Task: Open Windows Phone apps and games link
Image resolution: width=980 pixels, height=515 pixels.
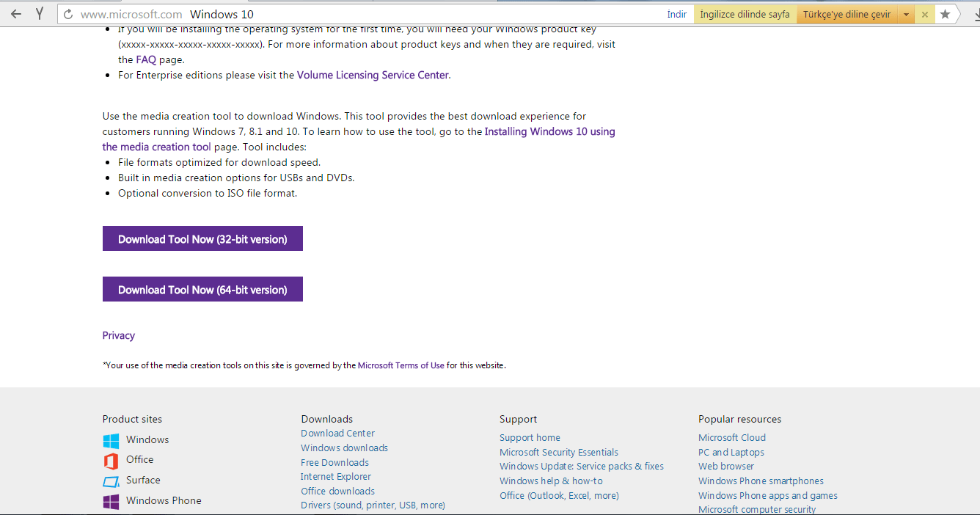Action: (768, 495)
